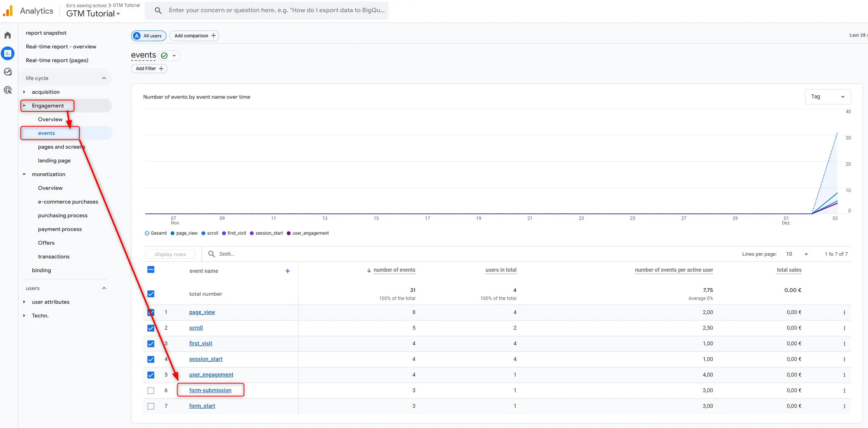Open the landing page report

coord(54,160)
